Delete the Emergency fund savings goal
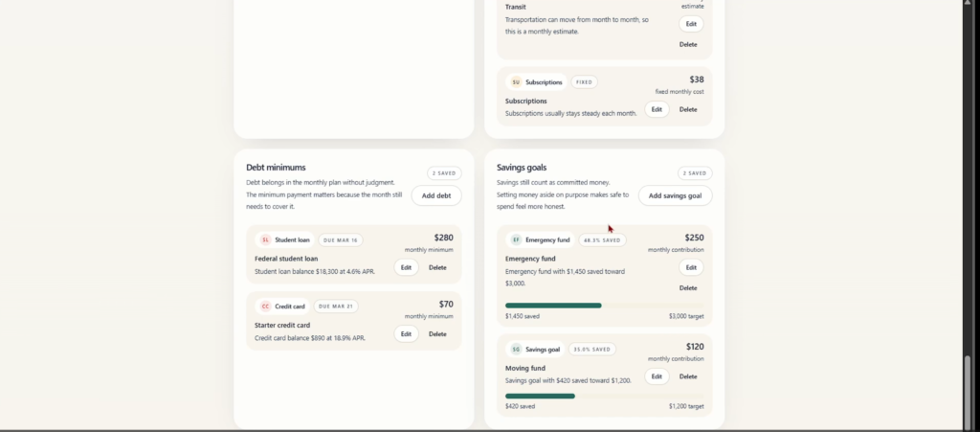Viewport: 980px width, 432px height. (688, 287)
